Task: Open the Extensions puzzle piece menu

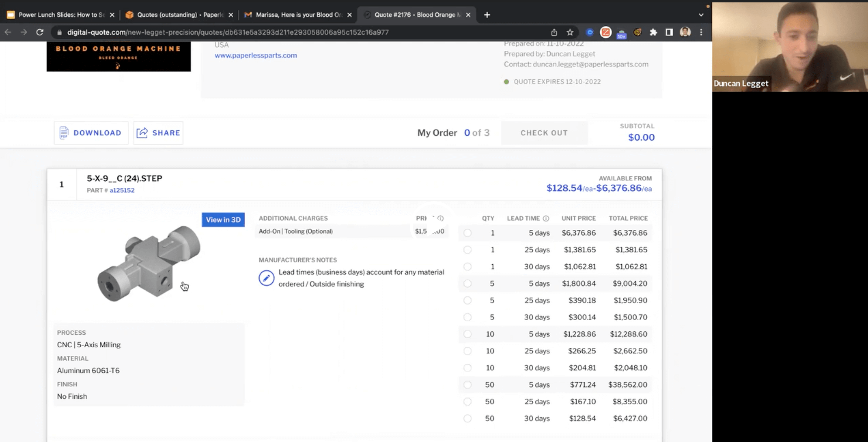Action: click(x=653, y=32)
